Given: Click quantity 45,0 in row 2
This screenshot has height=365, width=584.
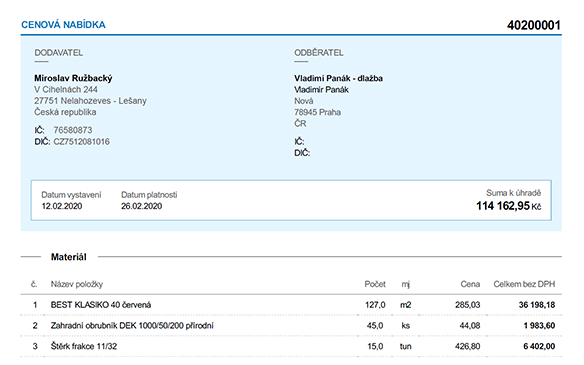Looking at the screenshot, I should pos(375,326).
